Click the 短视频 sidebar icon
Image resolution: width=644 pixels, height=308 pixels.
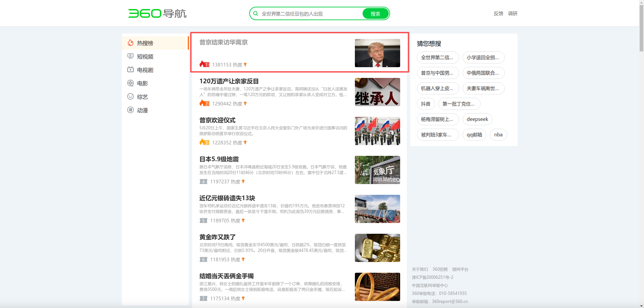[x=130, y=56]
